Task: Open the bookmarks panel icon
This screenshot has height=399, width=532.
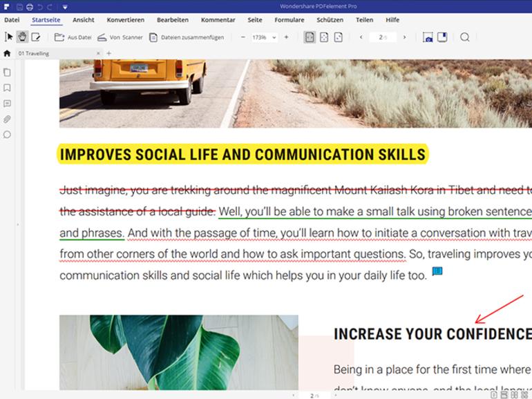Action: tap(7, 88)
